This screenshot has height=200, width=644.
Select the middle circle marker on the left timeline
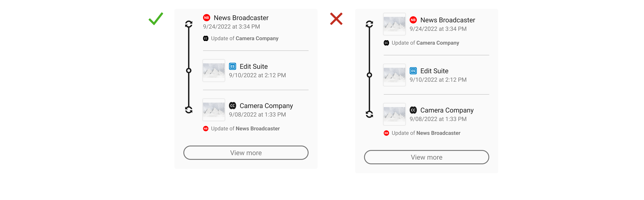(189, 71)
